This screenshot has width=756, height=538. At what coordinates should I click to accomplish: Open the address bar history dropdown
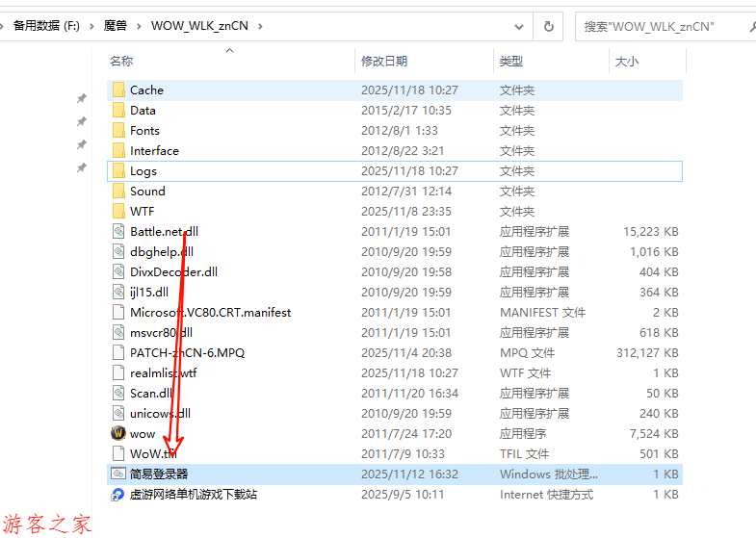[520, 26]
